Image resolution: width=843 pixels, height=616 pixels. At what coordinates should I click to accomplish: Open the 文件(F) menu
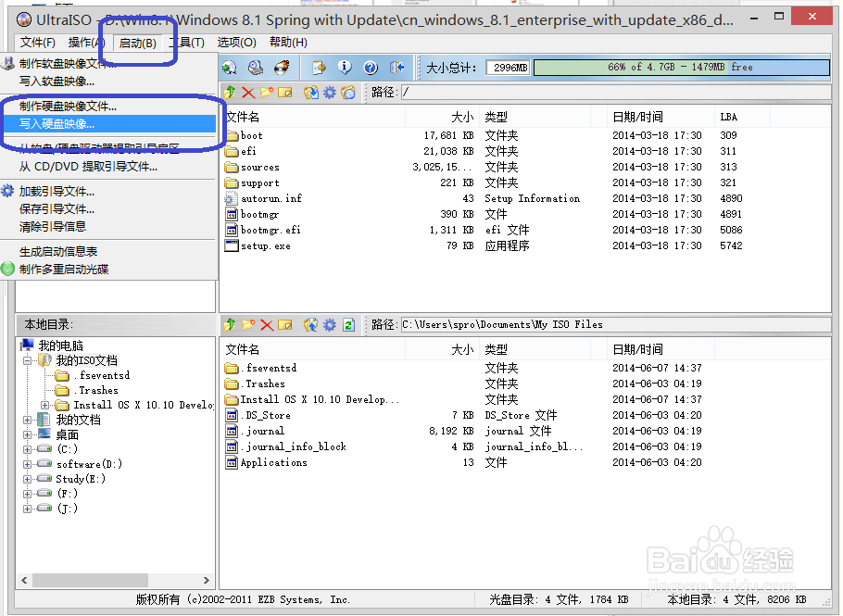coord(38,43)
